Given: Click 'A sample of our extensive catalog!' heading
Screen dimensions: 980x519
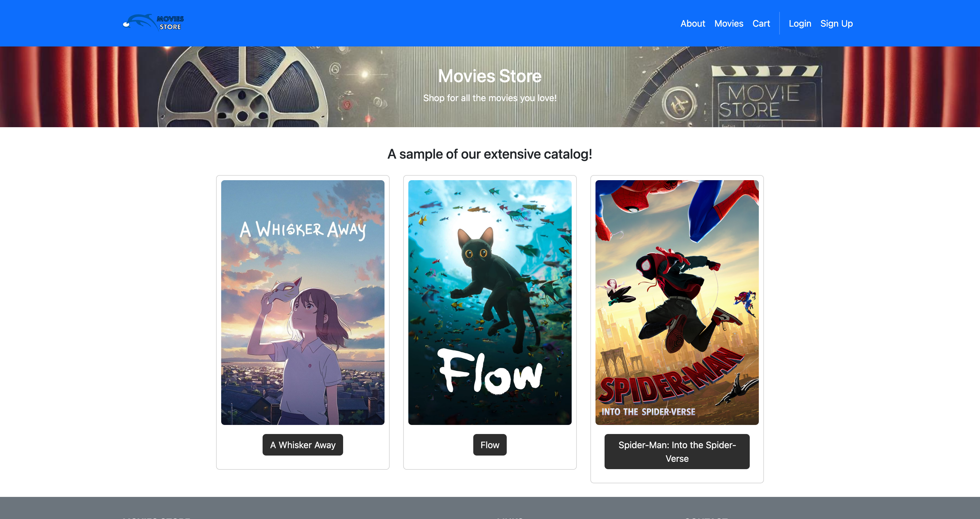Looking at the screenshot, I should click(x=490, y=154).
